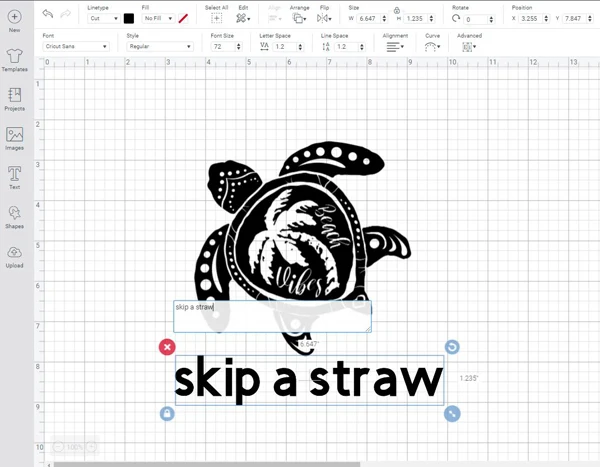The image size is (600, 467).
Task: Open the Fill No Fill dropdown
Action: (x=158, y=18)
